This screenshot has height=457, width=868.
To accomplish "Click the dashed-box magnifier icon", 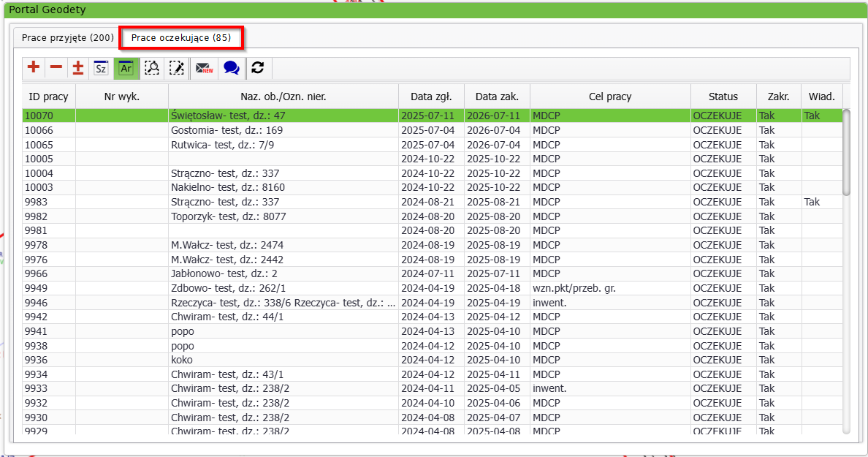I will click(x=151, y=68).
